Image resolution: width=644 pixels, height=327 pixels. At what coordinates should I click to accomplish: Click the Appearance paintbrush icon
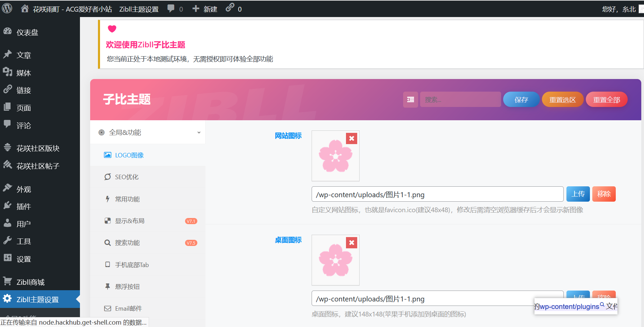[x=7, y=188]
